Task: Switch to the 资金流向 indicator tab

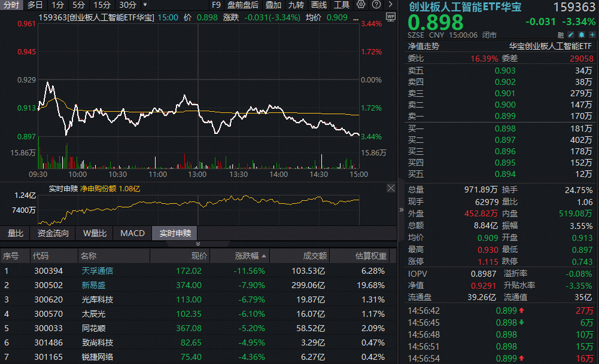Action: point(53,233)
